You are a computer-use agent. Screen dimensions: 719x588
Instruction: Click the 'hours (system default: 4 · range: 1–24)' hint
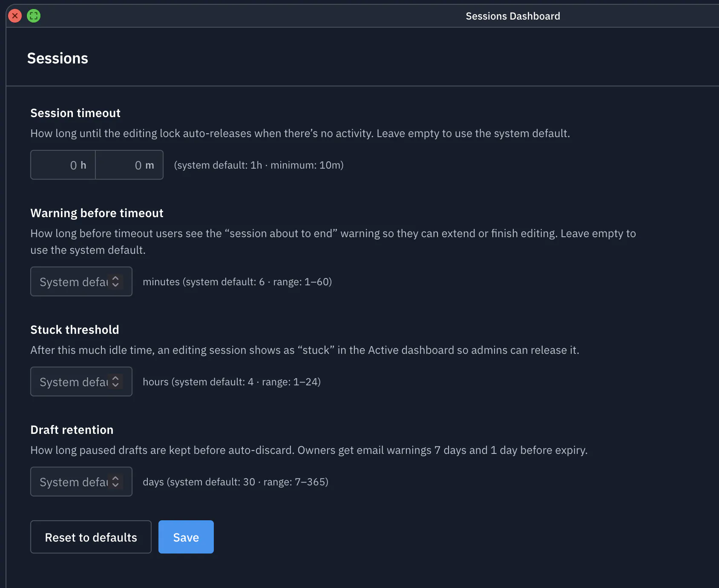232,382
